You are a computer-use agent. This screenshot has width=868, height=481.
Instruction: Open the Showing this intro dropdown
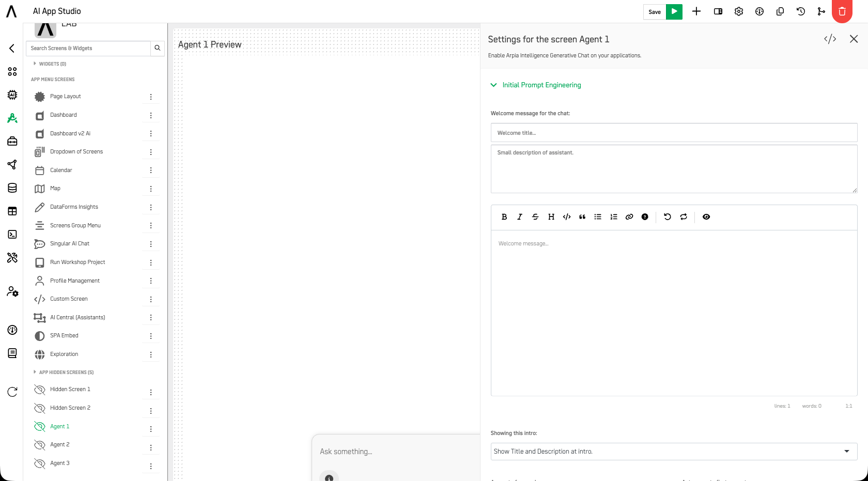point(674,452)
